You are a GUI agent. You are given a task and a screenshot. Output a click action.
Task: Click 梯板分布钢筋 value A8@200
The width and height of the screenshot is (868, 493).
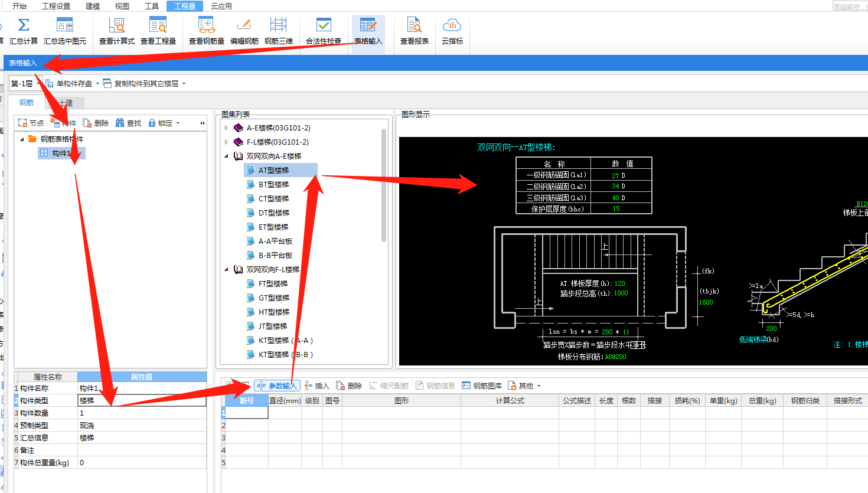[616, 357]
